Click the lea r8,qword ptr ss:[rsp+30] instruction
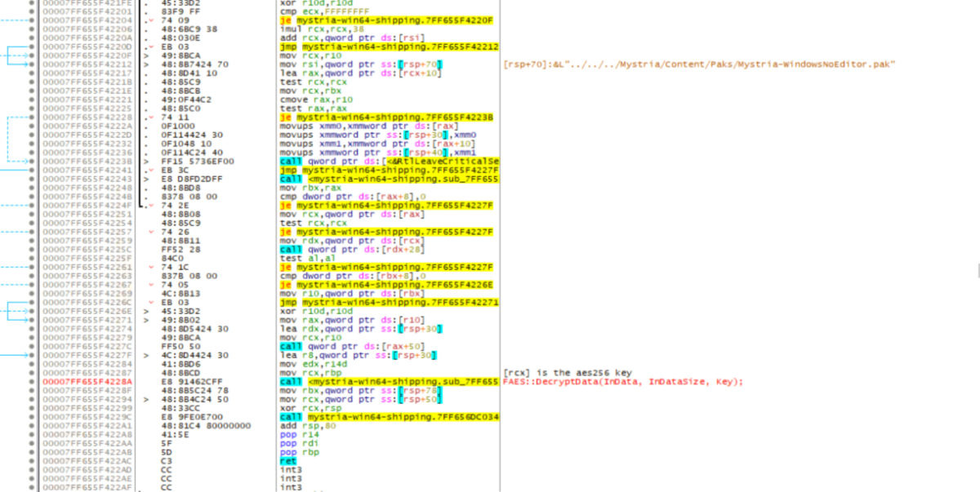Image resolution: width=980 pixels, height=492 pixels. coord(358,355)
